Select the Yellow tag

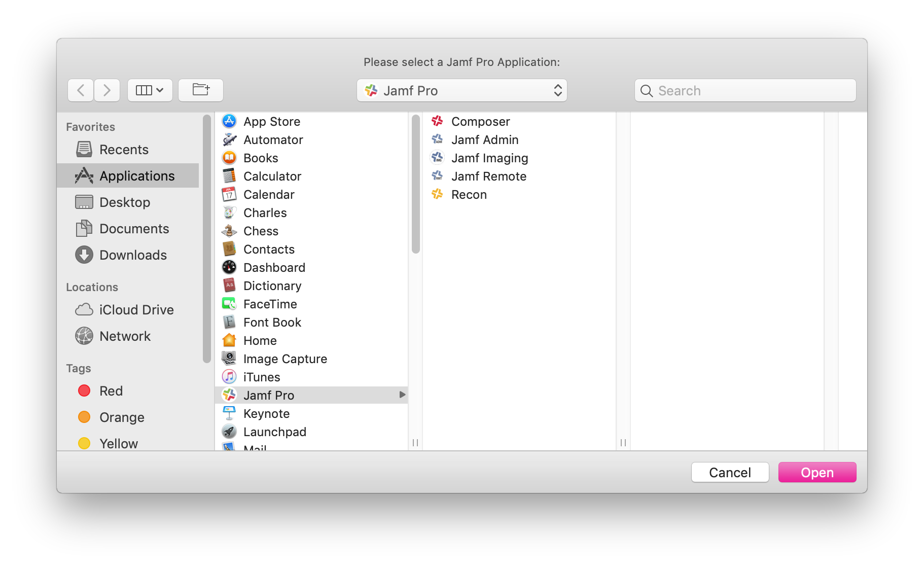point(128,443)
